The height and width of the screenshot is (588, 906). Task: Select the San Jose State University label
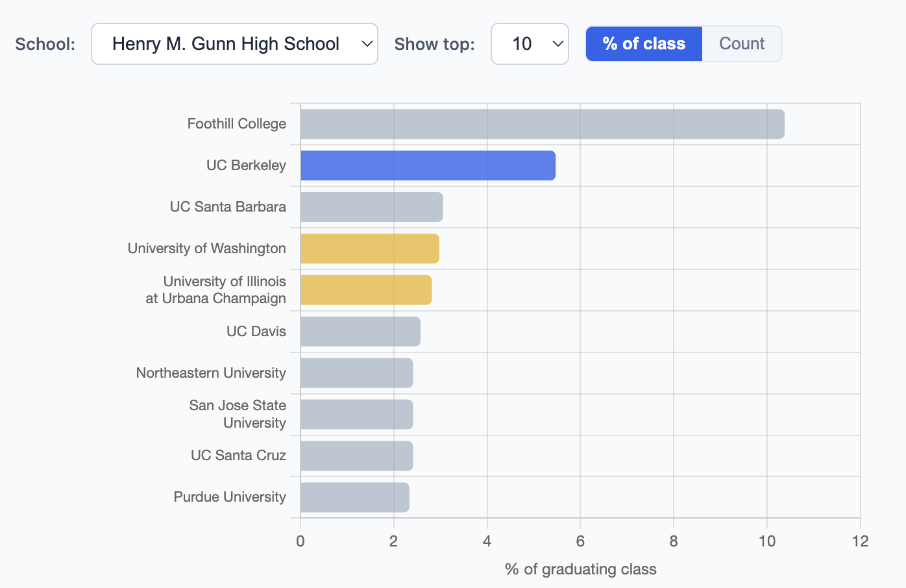tap(238, 413)
